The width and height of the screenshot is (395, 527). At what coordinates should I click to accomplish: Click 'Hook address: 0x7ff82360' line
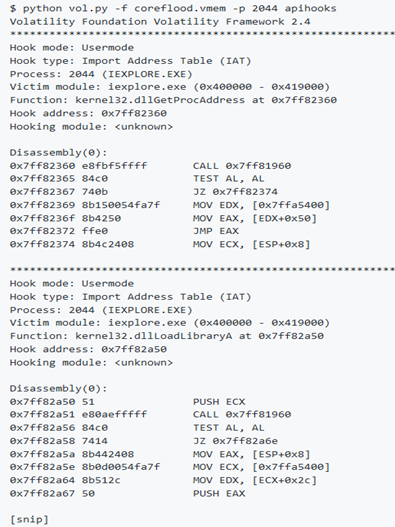[88, 113]
